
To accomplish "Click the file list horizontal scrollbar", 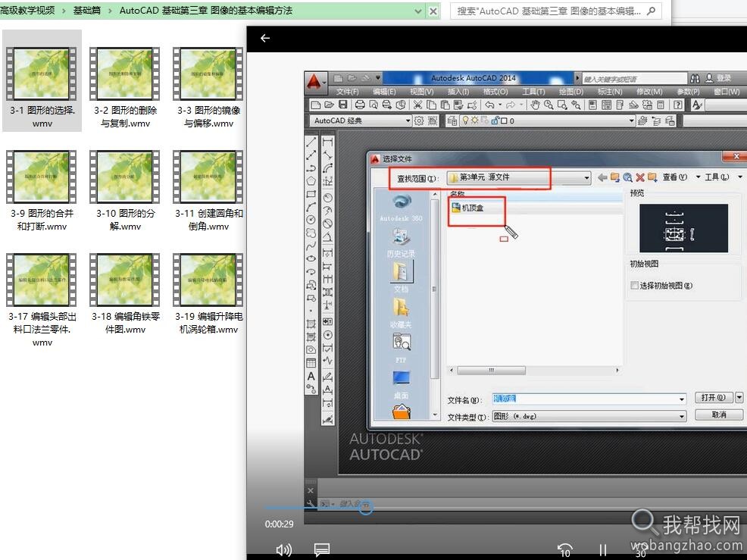I will [x=491, y=371].
